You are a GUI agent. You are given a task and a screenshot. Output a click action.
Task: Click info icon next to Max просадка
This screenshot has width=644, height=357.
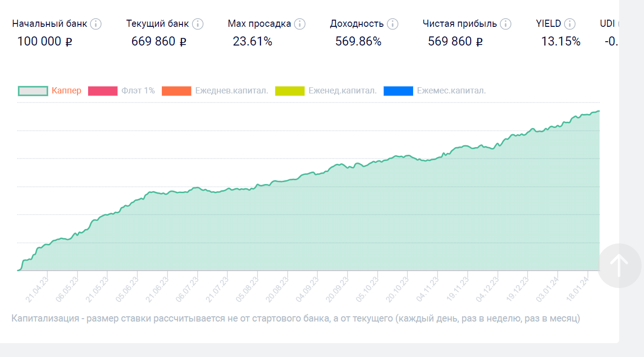(x=300, y=24)
